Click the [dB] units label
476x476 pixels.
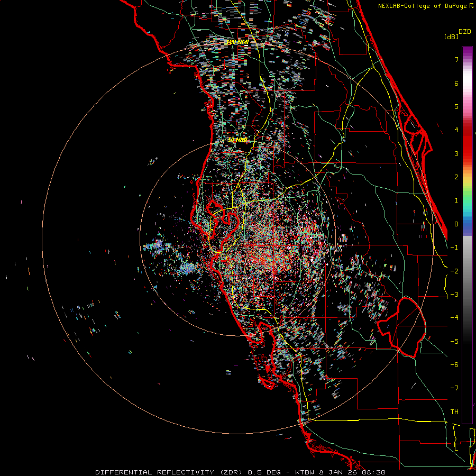click(x=451, y=36)
